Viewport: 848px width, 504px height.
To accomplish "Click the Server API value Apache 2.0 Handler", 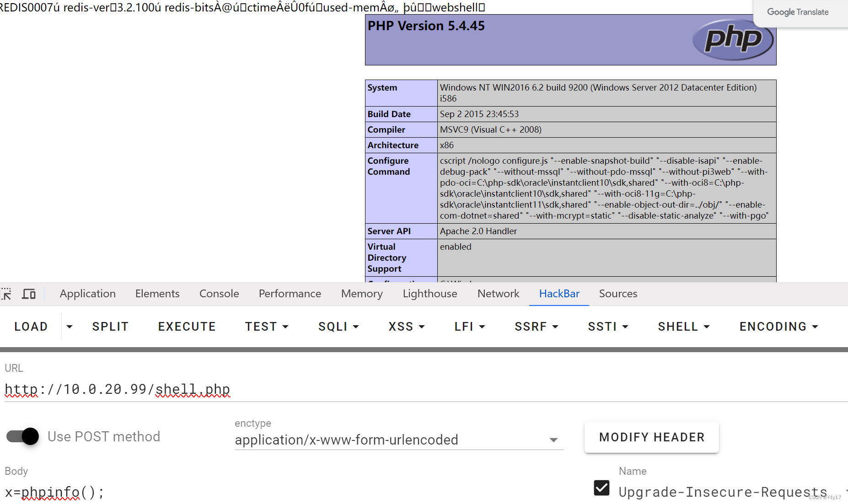I will click(478, 231).
